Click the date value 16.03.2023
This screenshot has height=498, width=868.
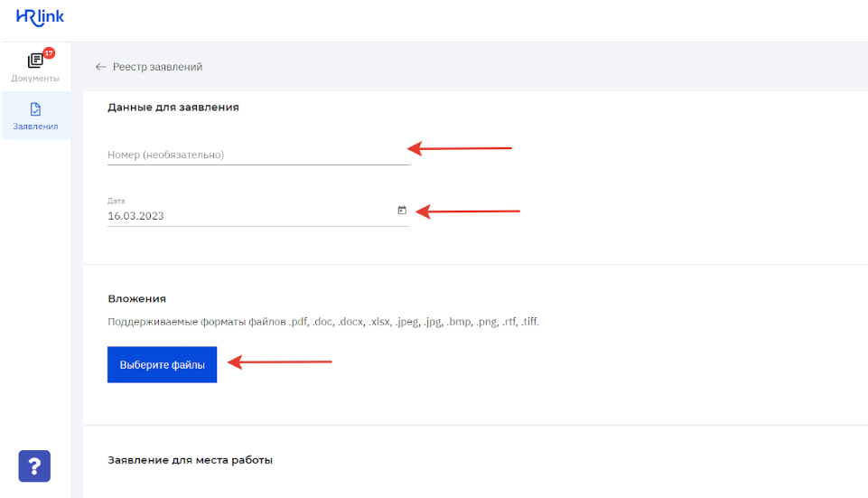135,216
